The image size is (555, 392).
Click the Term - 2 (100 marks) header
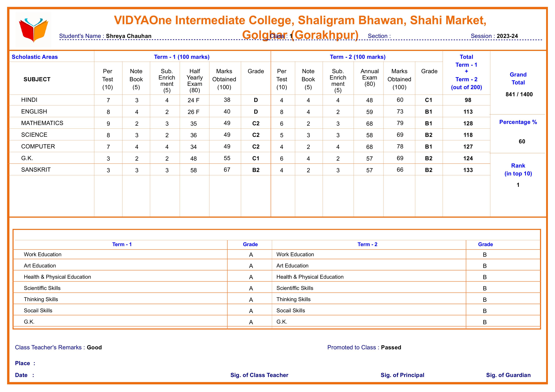pos(358,57)
